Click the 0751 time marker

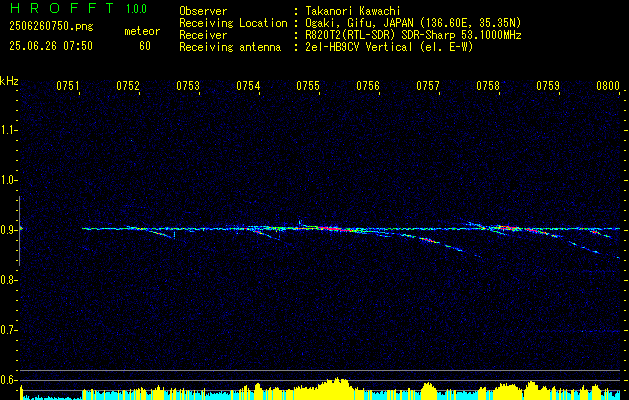coord(68,86)
